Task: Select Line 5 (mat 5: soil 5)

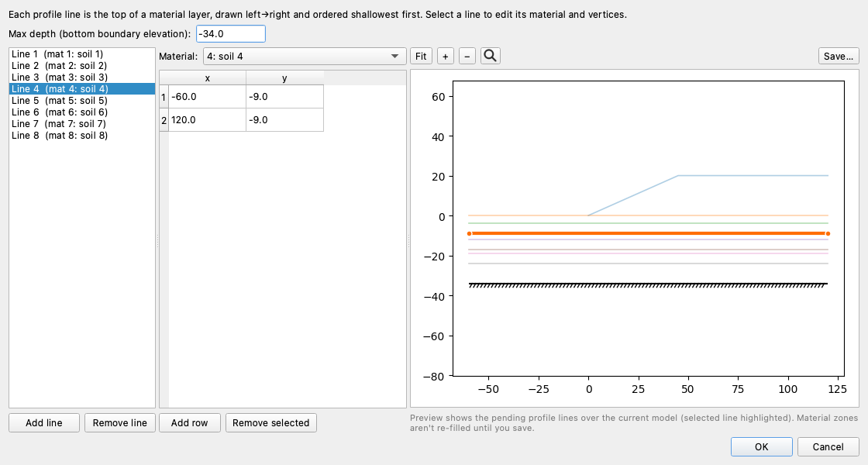Action: click(x=82, y=100)
